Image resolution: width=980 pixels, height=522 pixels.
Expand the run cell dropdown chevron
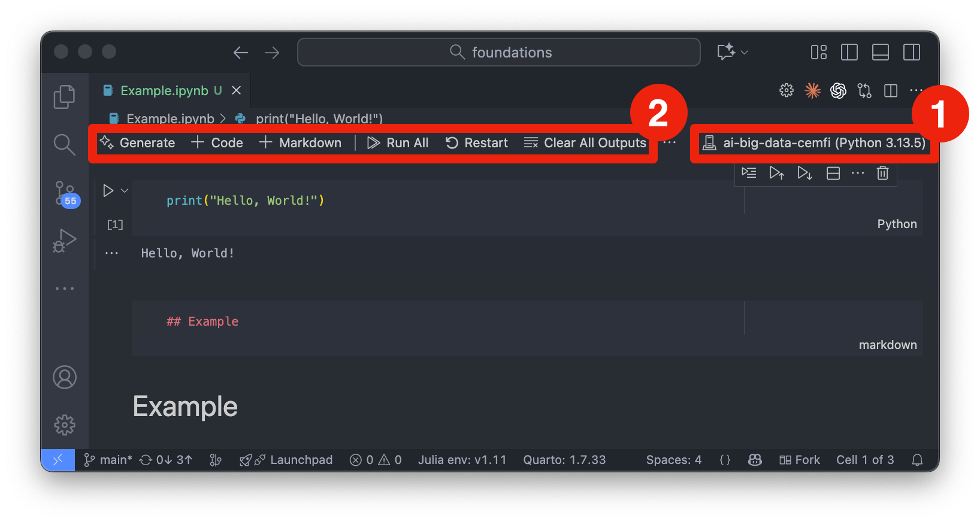[x=125, y=190]
